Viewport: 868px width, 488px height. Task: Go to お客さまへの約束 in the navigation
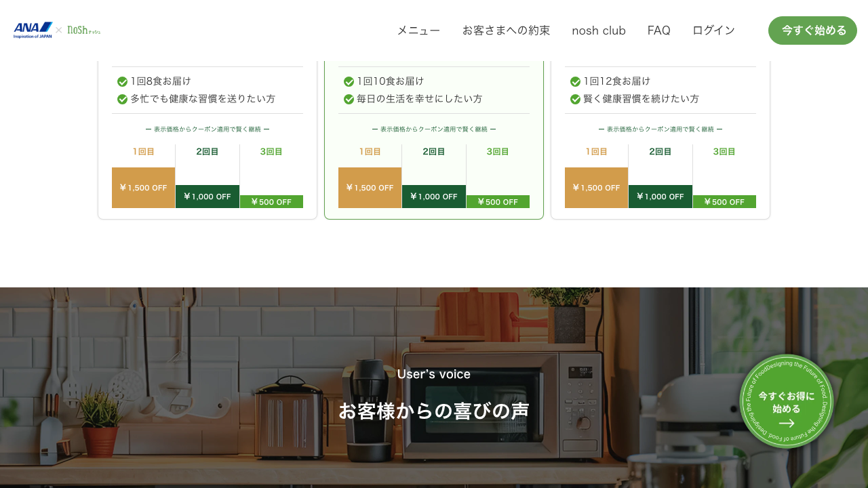click(506, 30)
